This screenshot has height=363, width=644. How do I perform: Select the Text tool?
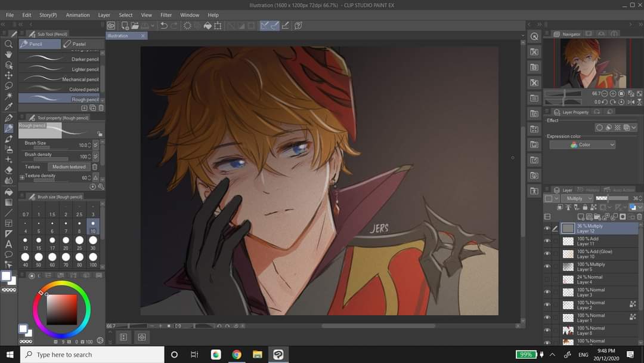8,244
